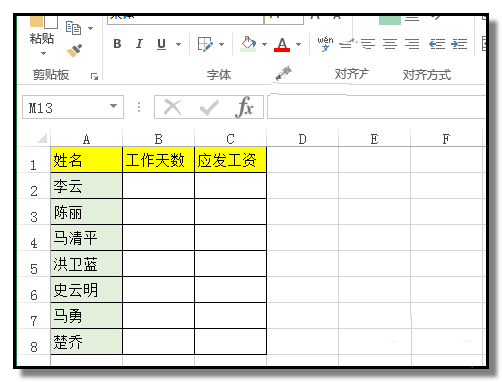Viewport: 502px width, 382px height.
Task: Select column A header
Action: [x=86, y=139]
